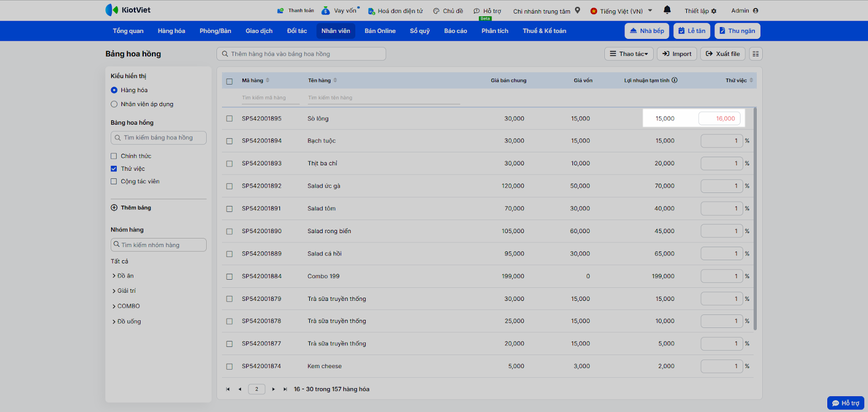Click the branch location pin icon
868x412 pixels.
(x=577, y=10)
